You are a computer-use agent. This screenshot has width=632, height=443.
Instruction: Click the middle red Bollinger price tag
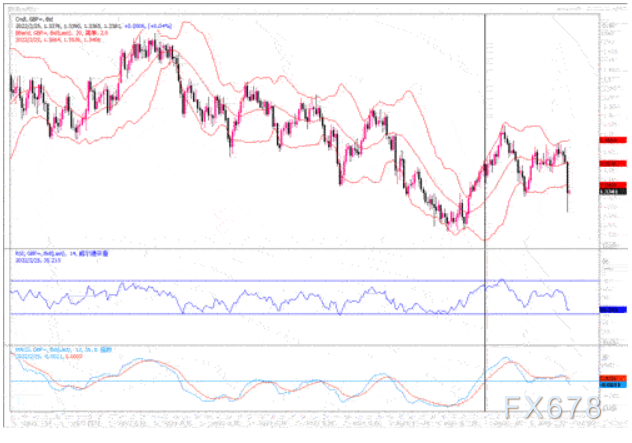pos(613,164)
